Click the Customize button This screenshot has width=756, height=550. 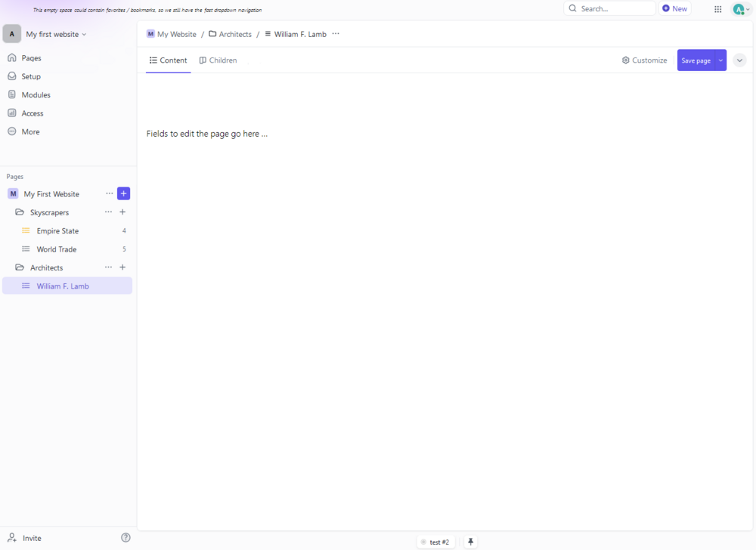point(644,60)
